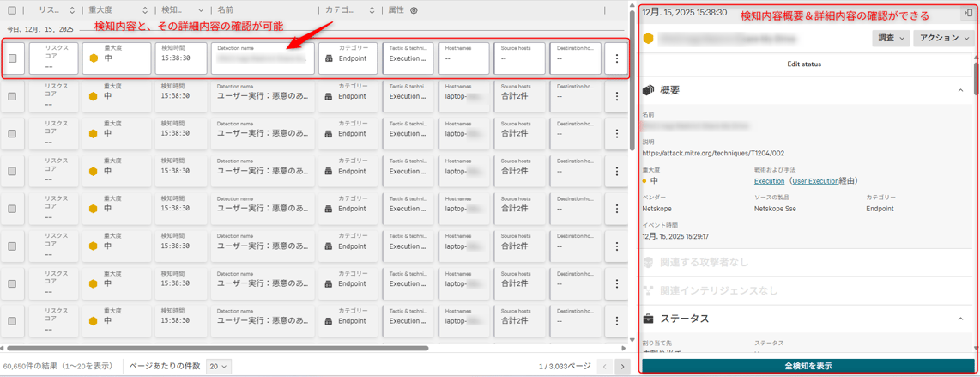Check the first detection row checkbox
980x377 pixels.
pos(12,58)
